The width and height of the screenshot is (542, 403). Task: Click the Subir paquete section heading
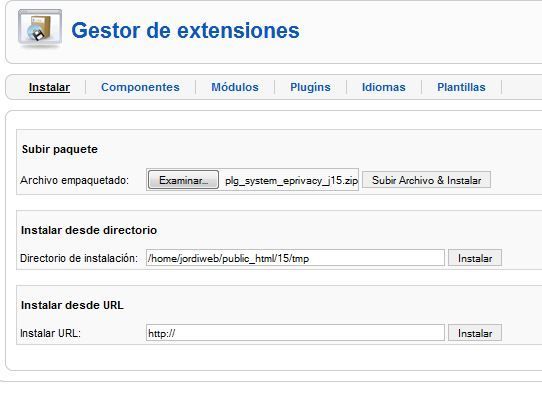pos(60,149)
